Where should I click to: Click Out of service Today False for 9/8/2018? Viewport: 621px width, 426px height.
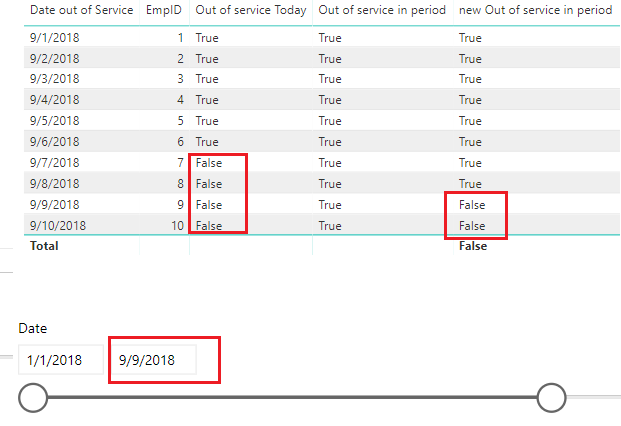click(x=209, y=184)
